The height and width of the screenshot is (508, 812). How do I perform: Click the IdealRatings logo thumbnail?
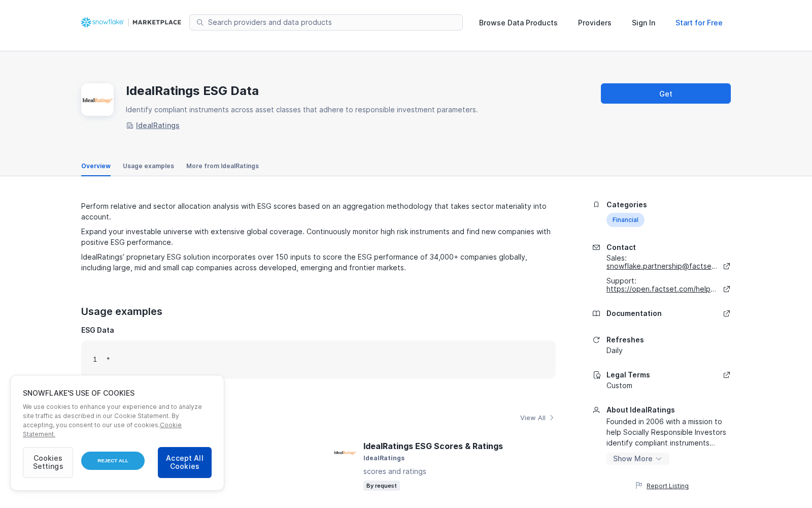97,100
